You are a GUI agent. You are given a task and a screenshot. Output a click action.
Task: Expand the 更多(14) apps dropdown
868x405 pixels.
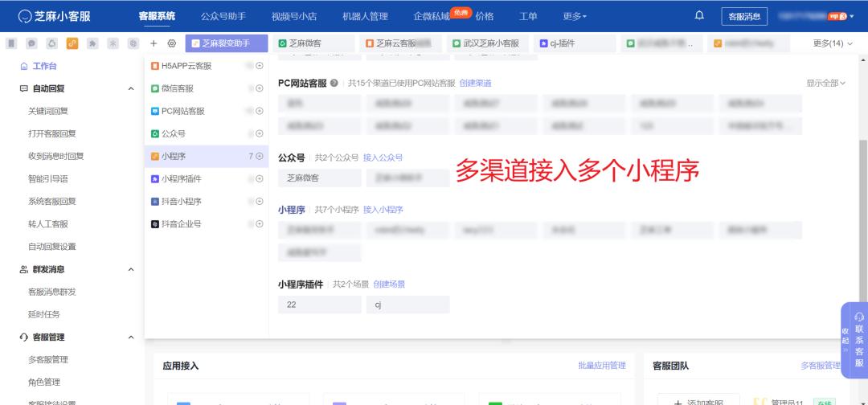[833, 43]
